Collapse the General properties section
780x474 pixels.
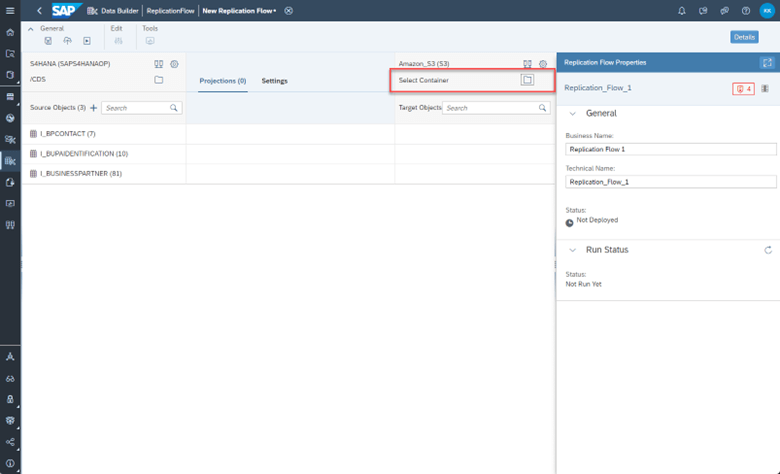(x=573, y=113)
